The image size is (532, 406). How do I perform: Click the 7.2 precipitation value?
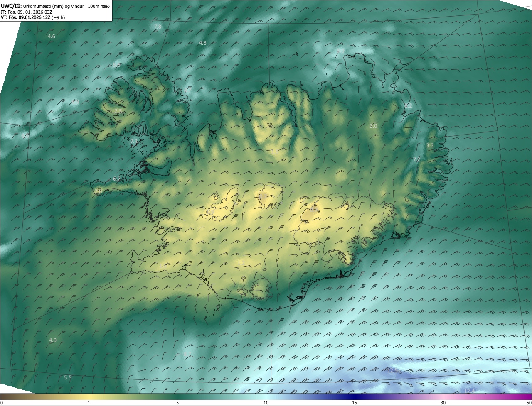pyautogui.click(x=416, y=159)
